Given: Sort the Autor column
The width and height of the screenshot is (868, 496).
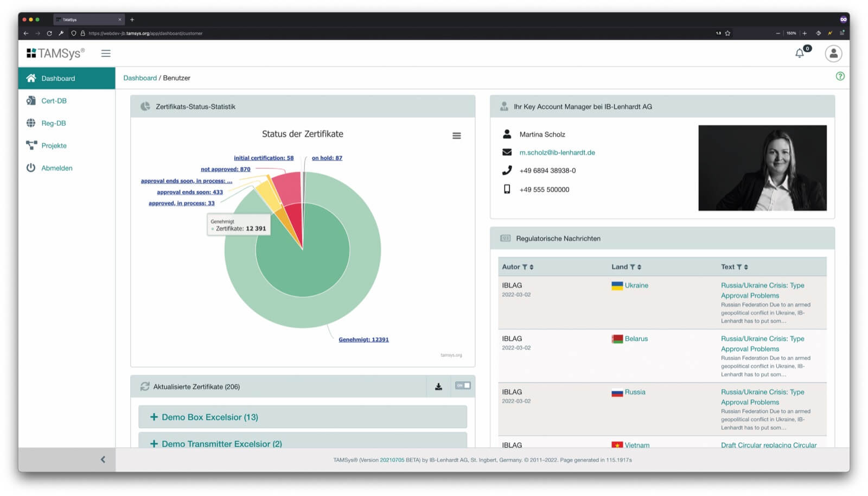Looking at the screenshot, I should click(532, 267).
